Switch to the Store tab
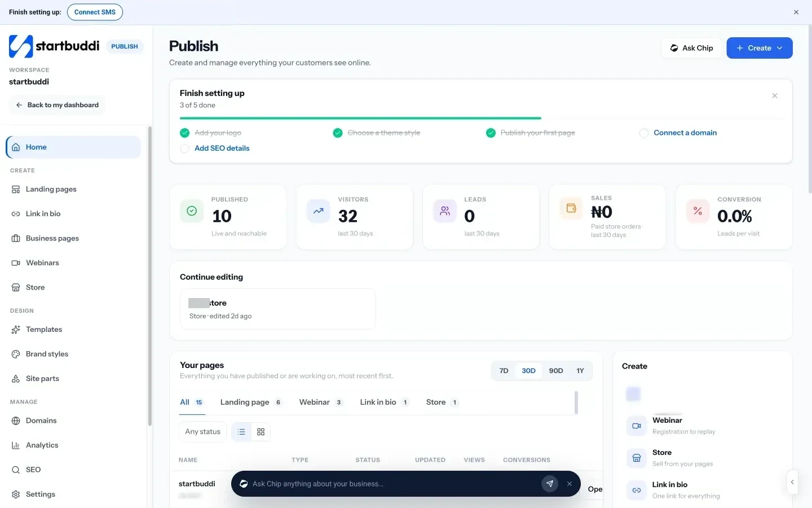812x508 pixels. pyautogui.click(x=443, y=402)
